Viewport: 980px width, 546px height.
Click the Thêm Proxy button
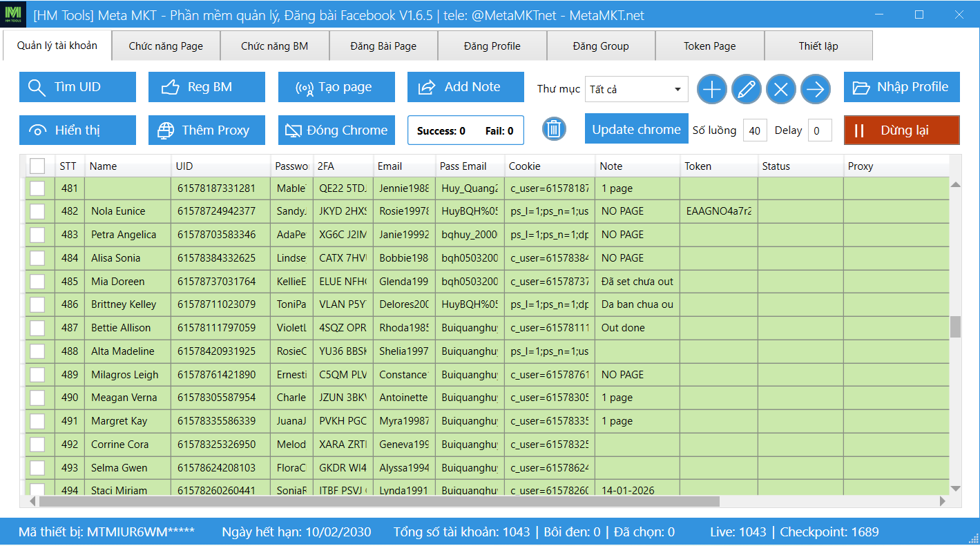(206, 130)
